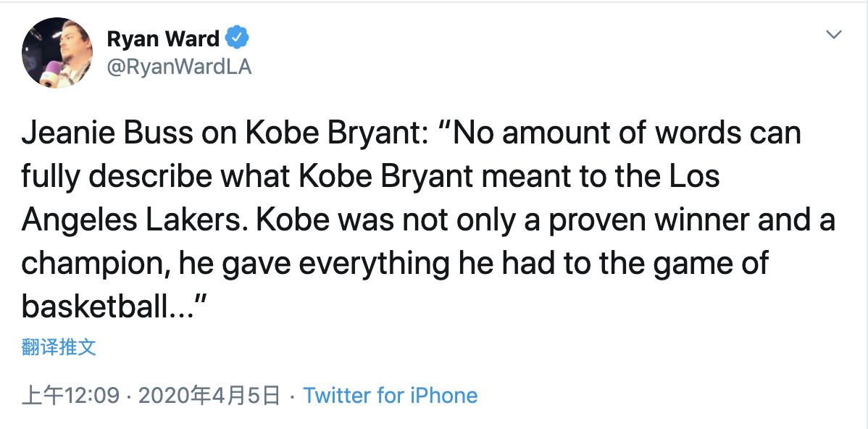Click the 翻译推文 translate link
Image resolution: width=868 pixels, height=429 pixels.
[59, 348]
